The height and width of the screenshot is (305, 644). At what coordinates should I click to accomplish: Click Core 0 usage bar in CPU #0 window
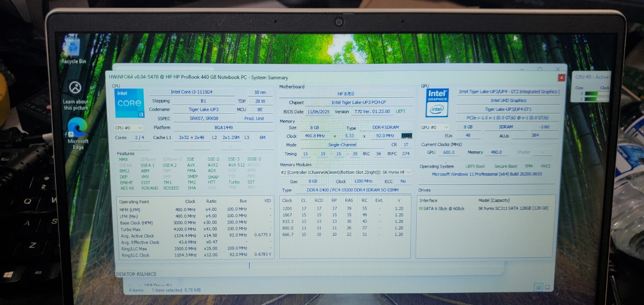point(597,93)
